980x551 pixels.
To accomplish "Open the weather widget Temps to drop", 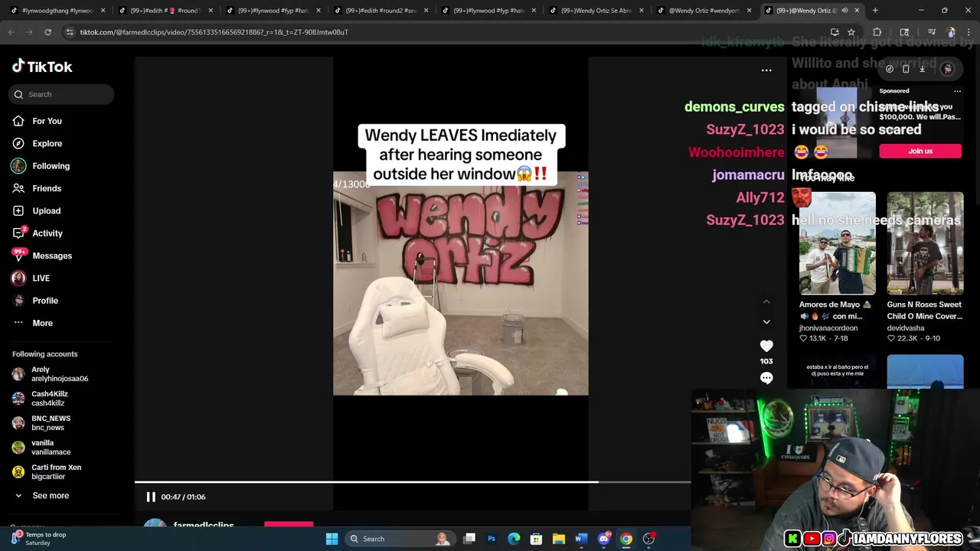I will (x=38, y=539).
